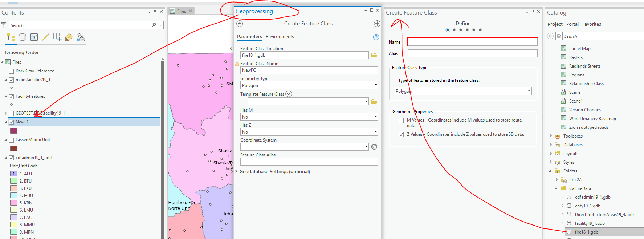This screenshot has width=644, height=239.
Task: Open the Favorites tab in Catalog
Action: point(592,24)
